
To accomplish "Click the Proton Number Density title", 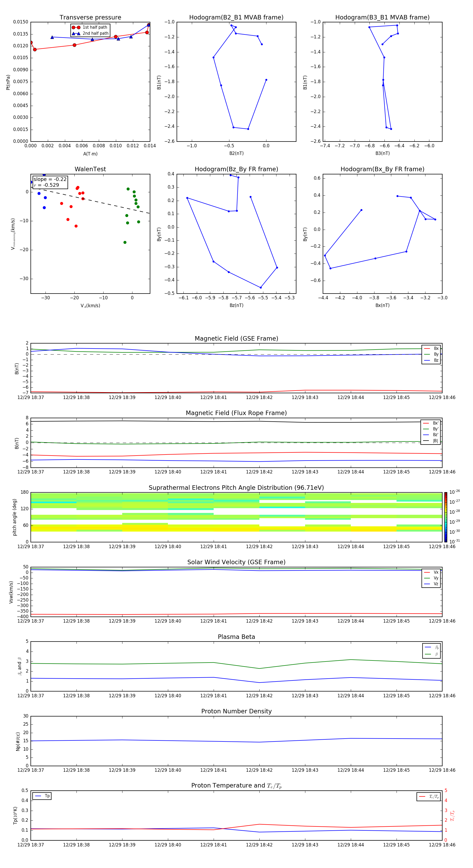I will click(x=236, y=711).
